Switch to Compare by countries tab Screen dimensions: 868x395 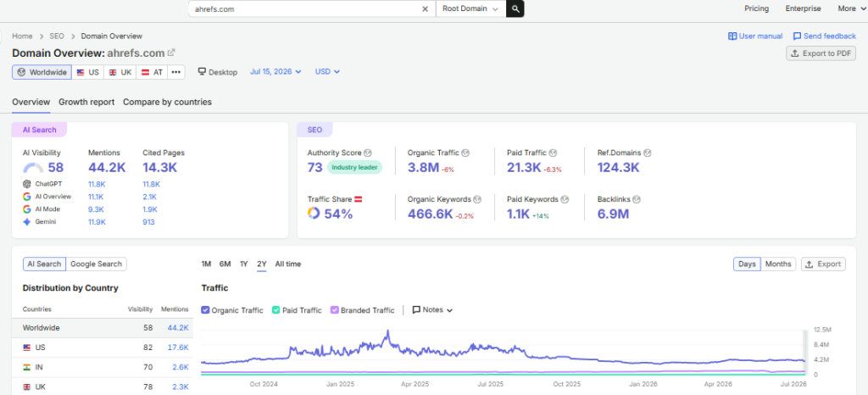pos(167,102)
